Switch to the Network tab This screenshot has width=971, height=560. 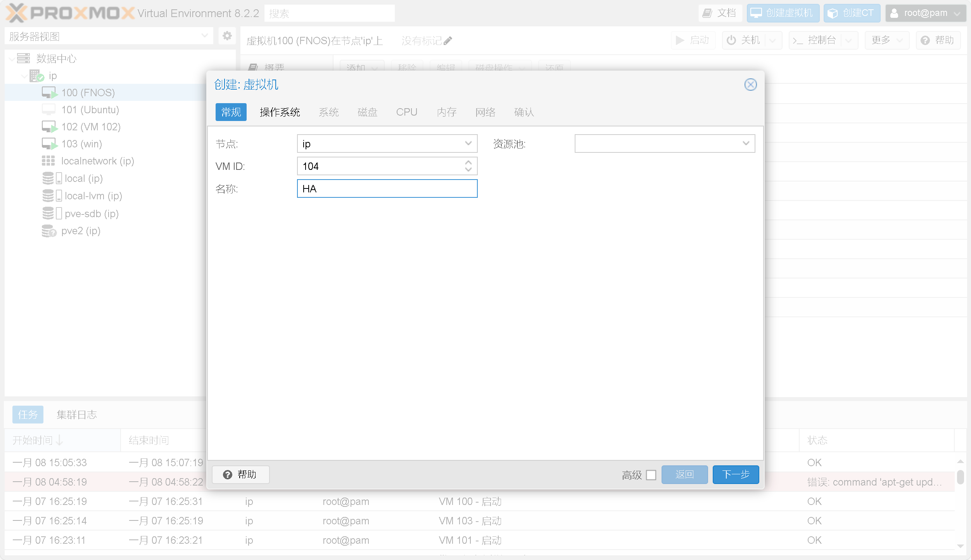click(485, 112)
